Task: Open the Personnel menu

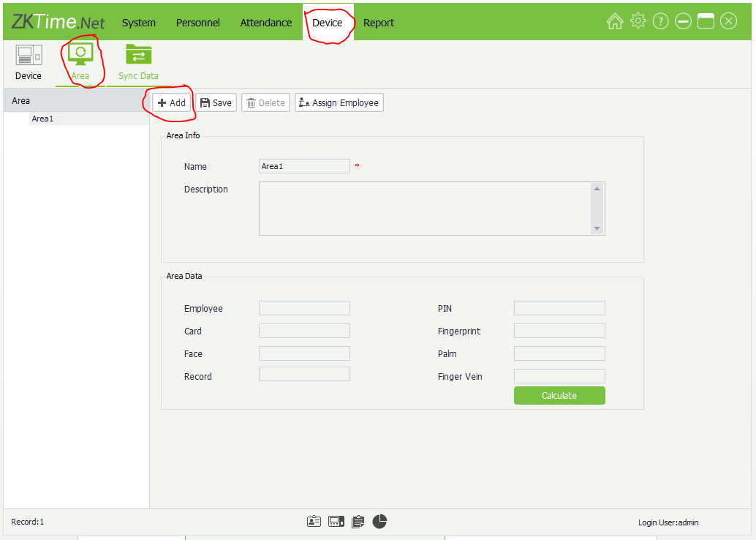Action: point(197,23)
